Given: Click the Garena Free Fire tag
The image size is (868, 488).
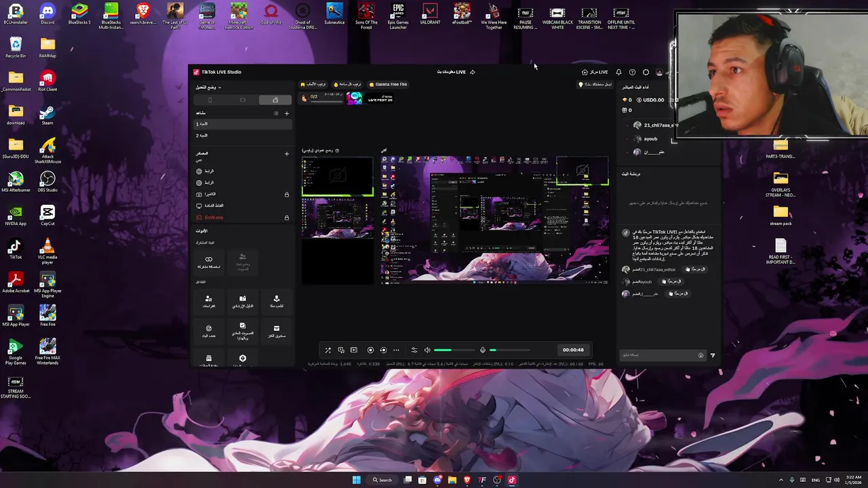Looking at the screenshot, I should (x=388, y=84).
